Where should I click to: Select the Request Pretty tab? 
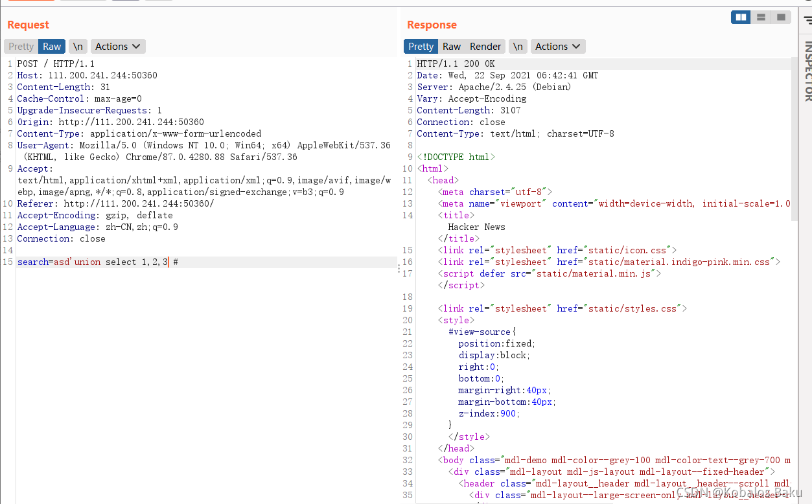21,47
